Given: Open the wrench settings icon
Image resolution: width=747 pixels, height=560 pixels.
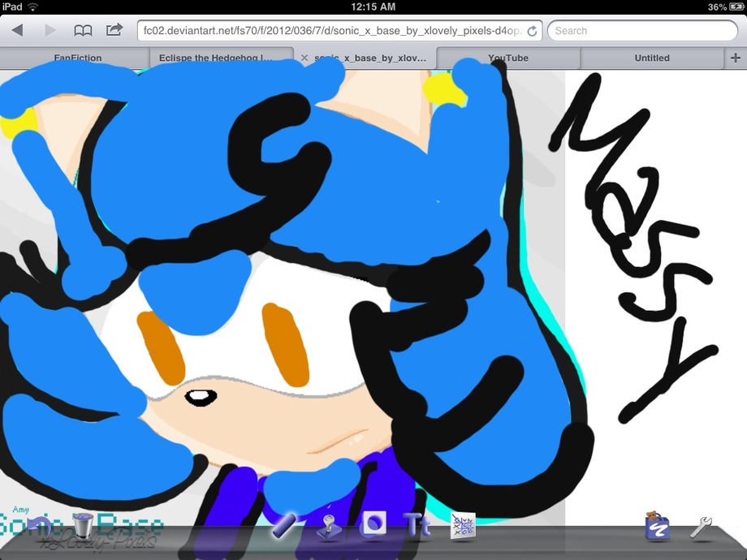Looking at the screenshot, I should (x=701, y=528).
